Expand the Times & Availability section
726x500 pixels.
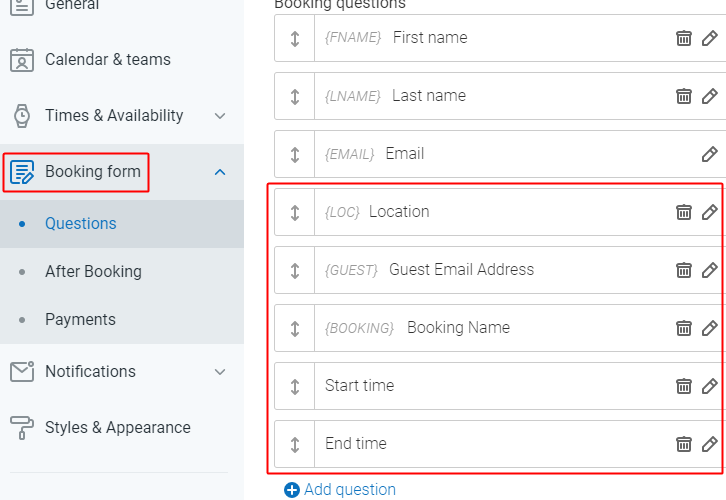pyautogui.click(x=220, y=116)
